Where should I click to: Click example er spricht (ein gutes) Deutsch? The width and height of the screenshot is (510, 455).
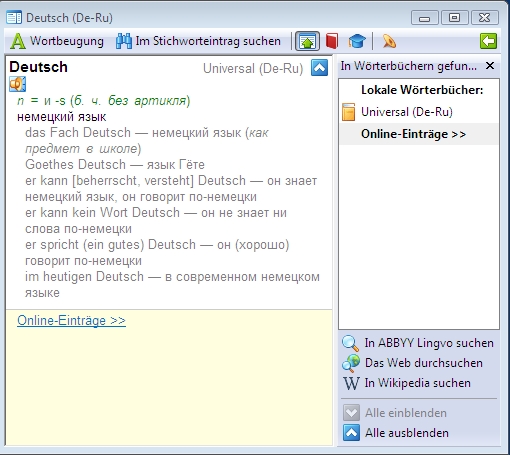[110, 245]
